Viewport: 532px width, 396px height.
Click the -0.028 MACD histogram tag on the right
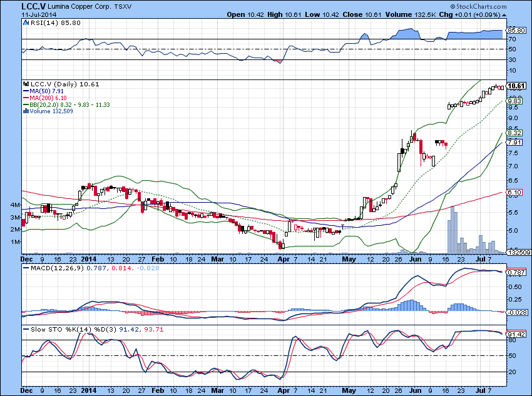(517, 313)
